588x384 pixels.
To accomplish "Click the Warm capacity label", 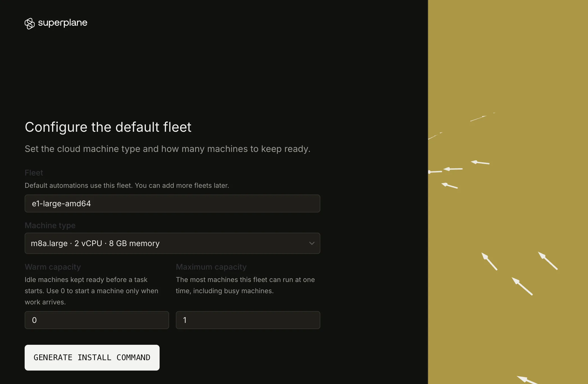I will 53,267.
